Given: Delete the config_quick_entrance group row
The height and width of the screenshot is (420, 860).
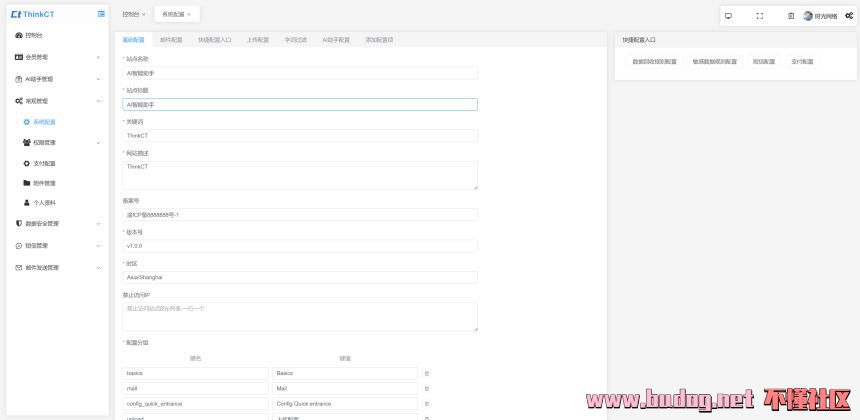Looking at the screenshot, I should (427, 404).
